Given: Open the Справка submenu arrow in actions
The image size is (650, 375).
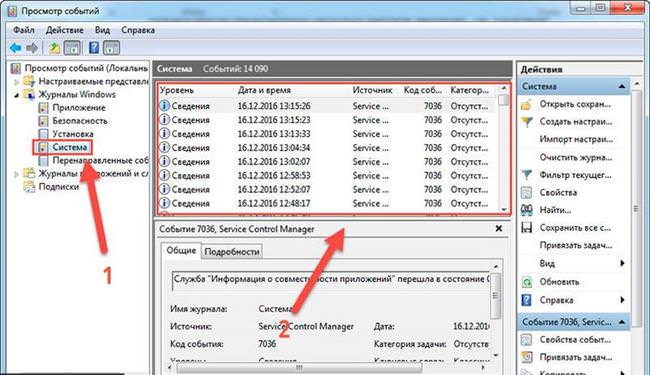Looking at the screenshot, I should click(622, 300).
